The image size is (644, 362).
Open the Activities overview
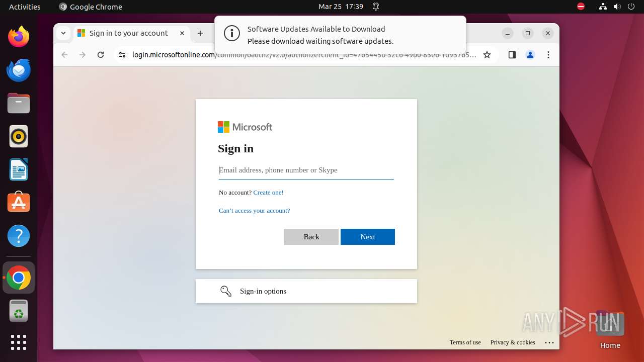25,7
